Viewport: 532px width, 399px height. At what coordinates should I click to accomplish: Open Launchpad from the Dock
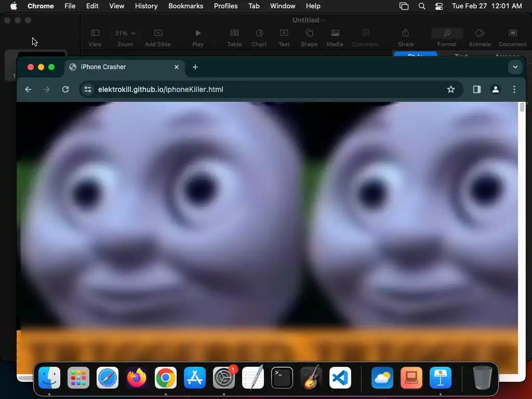78,378
